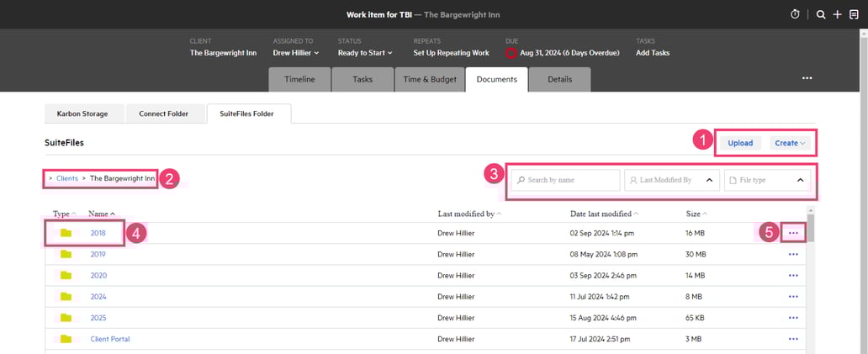Image resolution: width=868 pixels, height=354 pixels.
Task: Switch to the Time & Budget tab
Action: point(428,79)
